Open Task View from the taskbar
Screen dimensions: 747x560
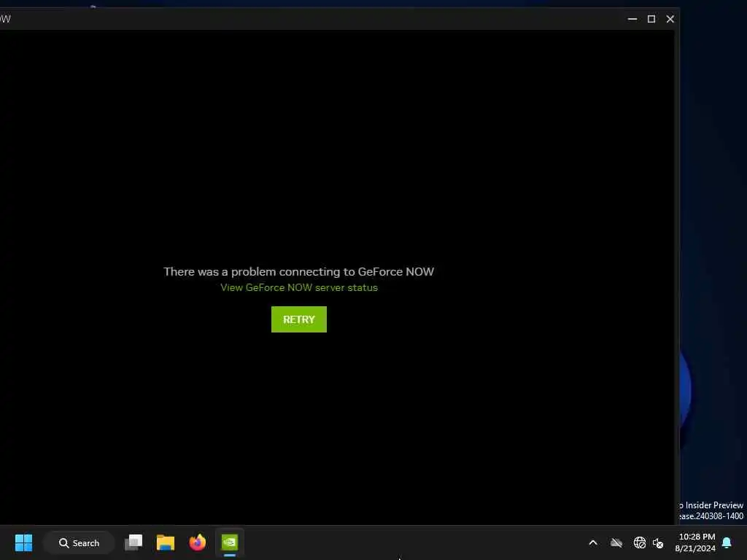[x=133, y=542]
